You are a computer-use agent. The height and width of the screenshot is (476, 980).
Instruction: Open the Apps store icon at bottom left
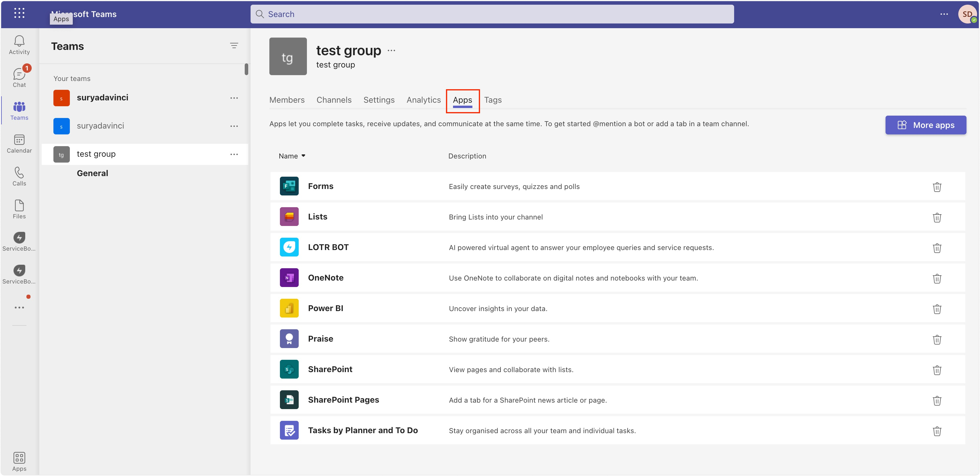pos(19,461)
